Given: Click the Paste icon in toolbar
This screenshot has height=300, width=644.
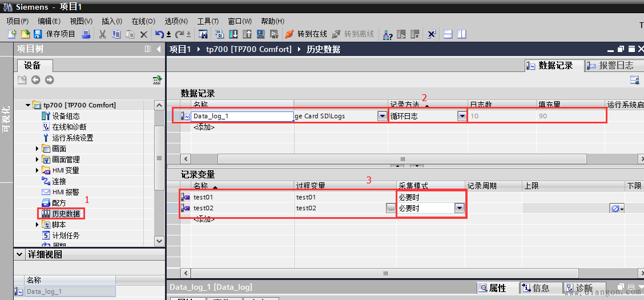Looking at the screenshot, I should click(x=130, y=34).
